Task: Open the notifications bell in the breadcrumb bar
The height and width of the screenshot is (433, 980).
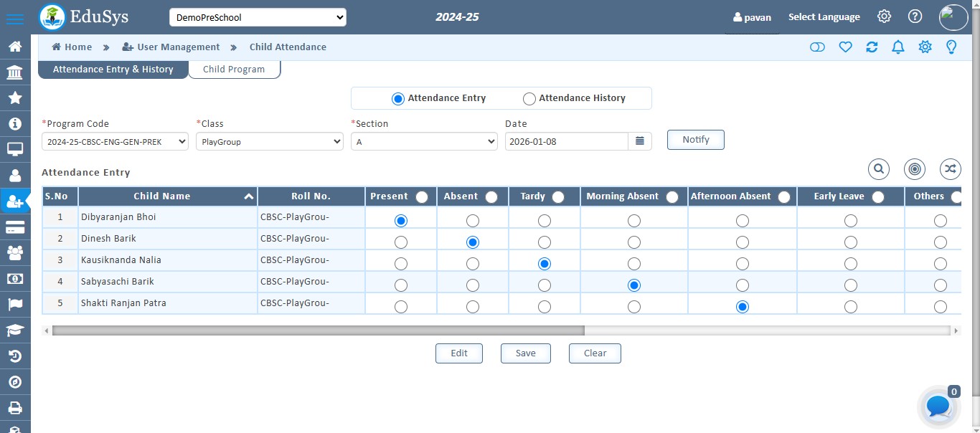Action: (x=897, y=47)
